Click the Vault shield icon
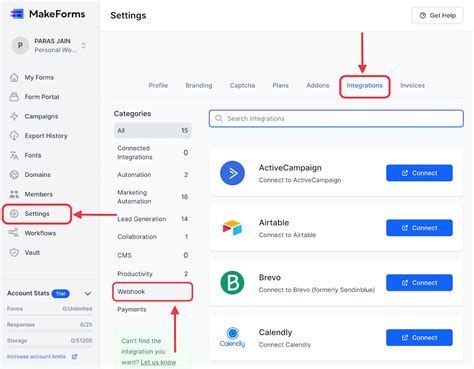The image size is (474, 369). pyautogui.click(x=14, y=252)
